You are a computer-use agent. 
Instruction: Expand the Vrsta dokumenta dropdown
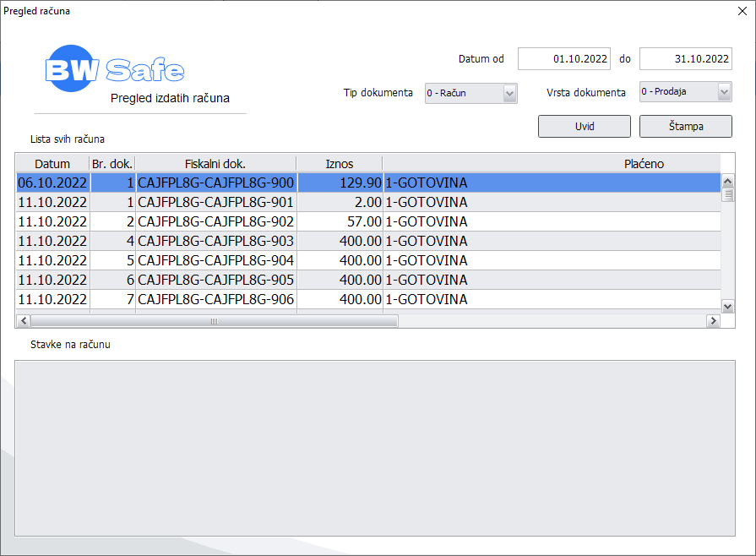(x=724, y=92)
